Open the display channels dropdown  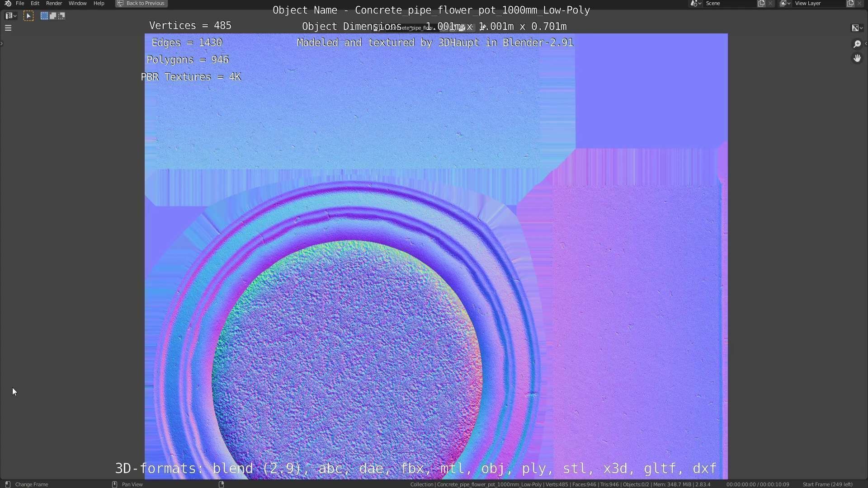(857, 28)
